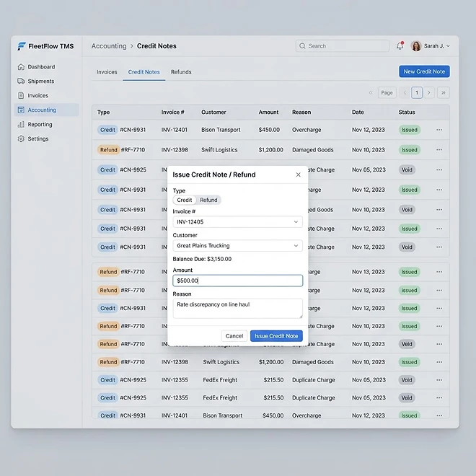Click the top Search box
The width and height of the screenshot is (476, 476).
click(x=343, y=46)
